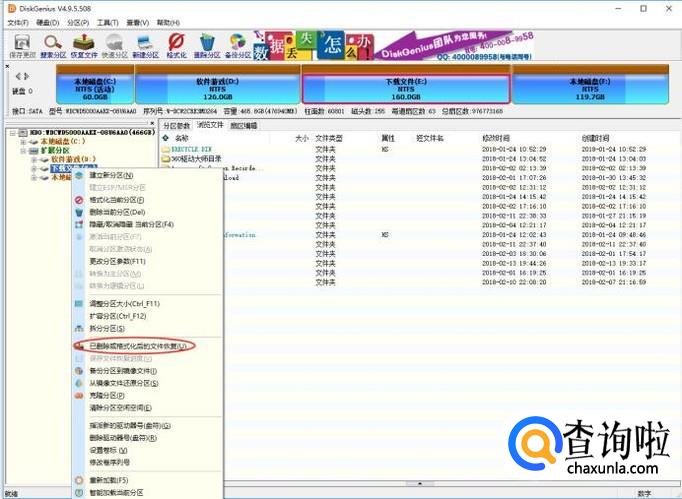Screen dimensions: 682x499
Task: Click the RECYCLE.BIN folder icon
Action: click(165, 149)
